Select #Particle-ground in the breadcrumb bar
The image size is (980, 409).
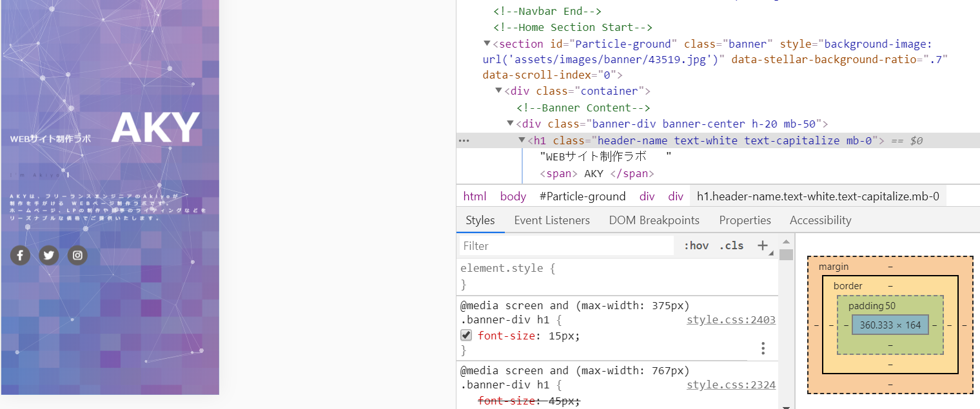[582, 196]
